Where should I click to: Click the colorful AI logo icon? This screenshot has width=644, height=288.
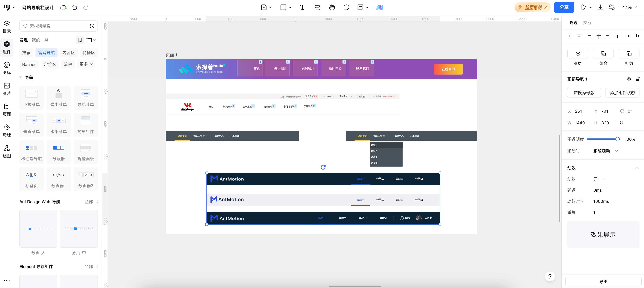(x=379, y=7)
